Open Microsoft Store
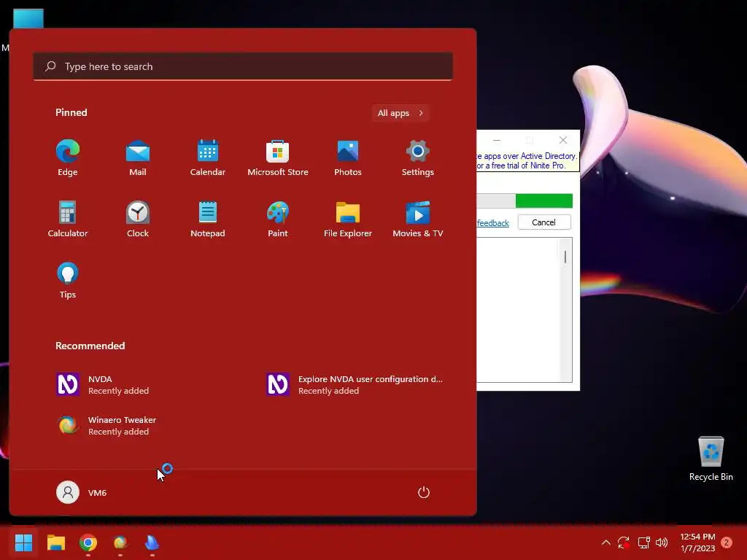The height and width of the screenshot is (560, 747). click(x=278, y=158)
